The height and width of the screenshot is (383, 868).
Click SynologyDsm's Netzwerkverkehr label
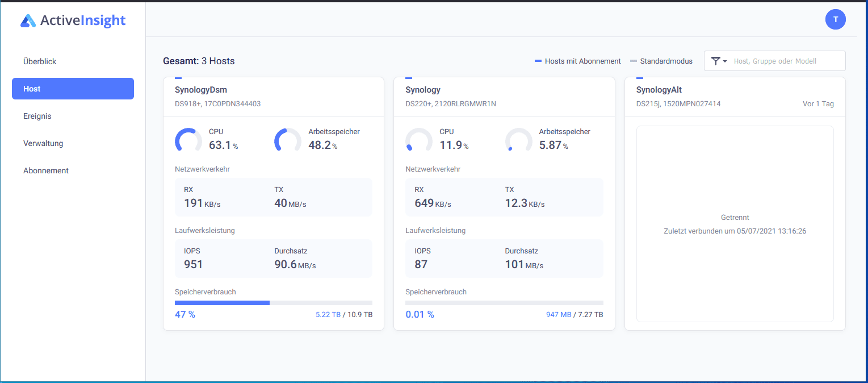[x=202, y=169]
